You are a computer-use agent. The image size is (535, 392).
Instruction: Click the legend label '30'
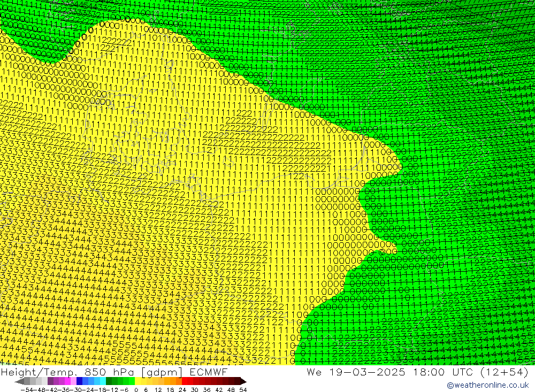194,390
